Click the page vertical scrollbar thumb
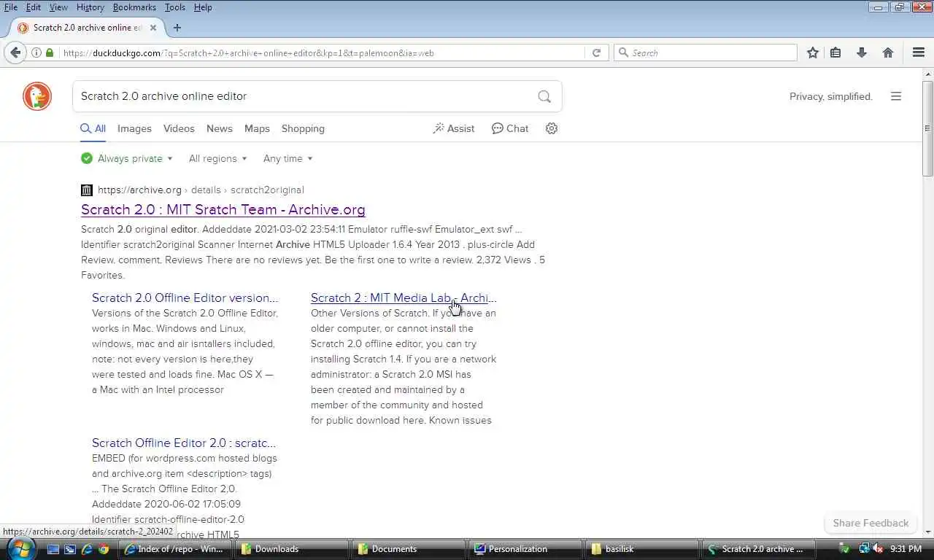This screenshot has height=560, width=934. [927, 128]
